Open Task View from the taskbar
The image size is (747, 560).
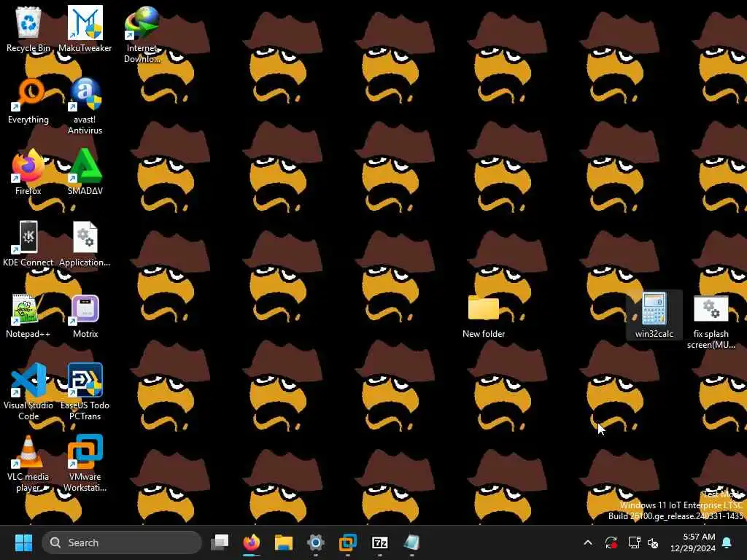220,542
